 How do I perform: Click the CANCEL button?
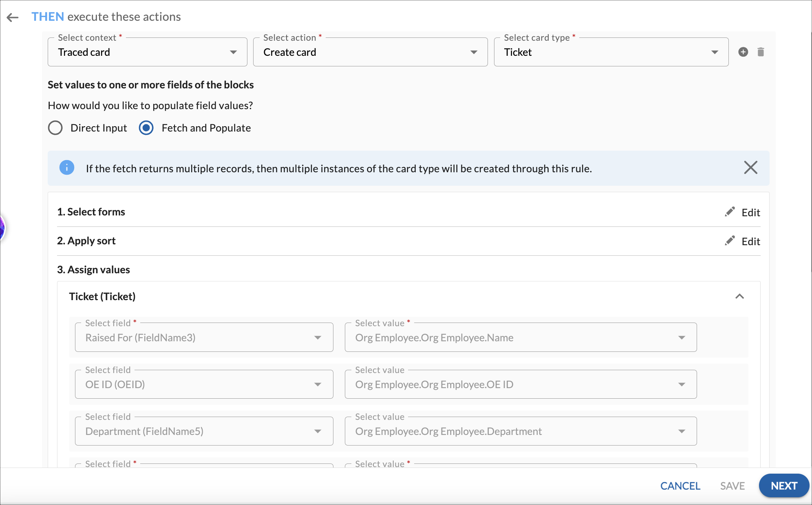pyautogui.click(x=680, y=486)
